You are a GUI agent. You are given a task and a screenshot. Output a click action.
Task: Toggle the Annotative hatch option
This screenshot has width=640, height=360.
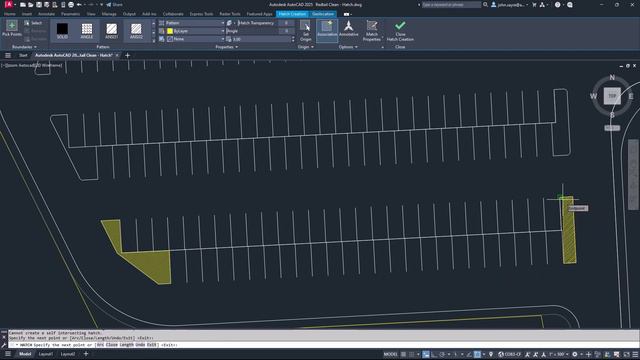coord(349,29)
